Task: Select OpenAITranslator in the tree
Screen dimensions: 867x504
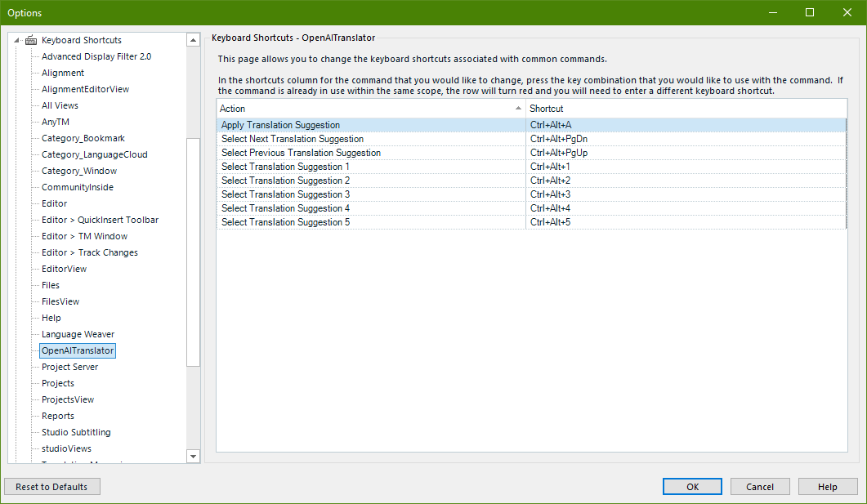Action: coord(78,350)
